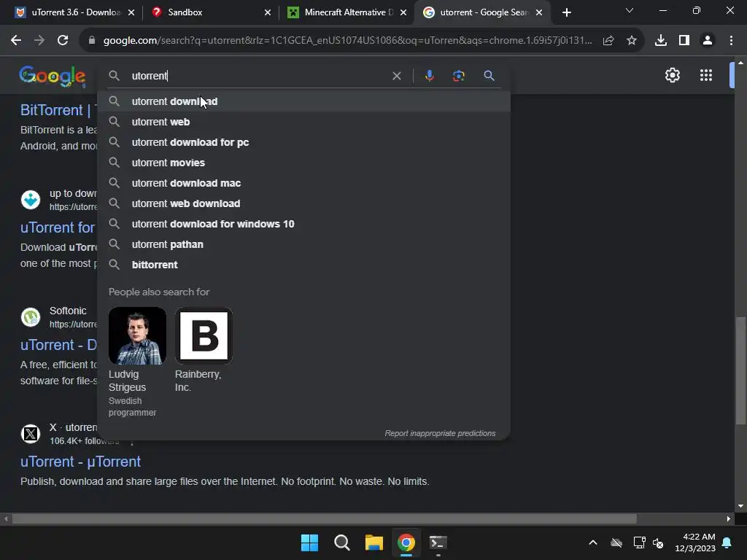Click the vertical page scrollbar thumb
The image size is (747, 560).
tap(740, 370)
